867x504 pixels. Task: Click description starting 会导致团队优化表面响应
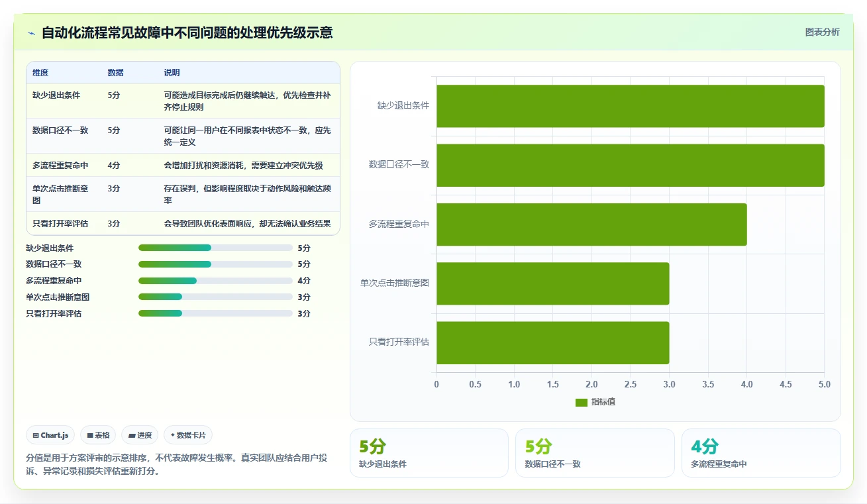247,223
